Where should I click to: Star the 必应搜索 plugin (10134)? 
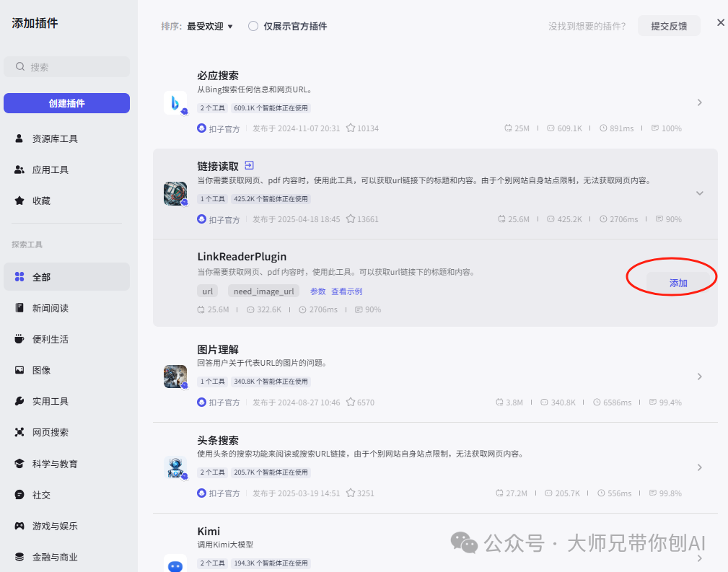(x=351, y=128)
